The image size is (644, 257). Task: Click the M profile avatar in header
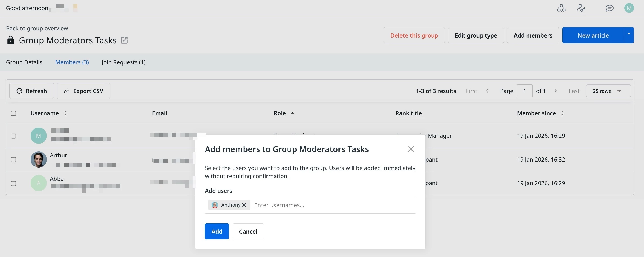coord(629,8)
